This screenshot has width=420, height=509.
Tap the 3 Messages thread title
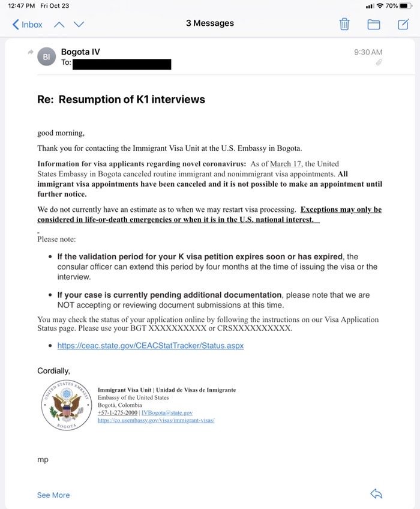point(210,23)
